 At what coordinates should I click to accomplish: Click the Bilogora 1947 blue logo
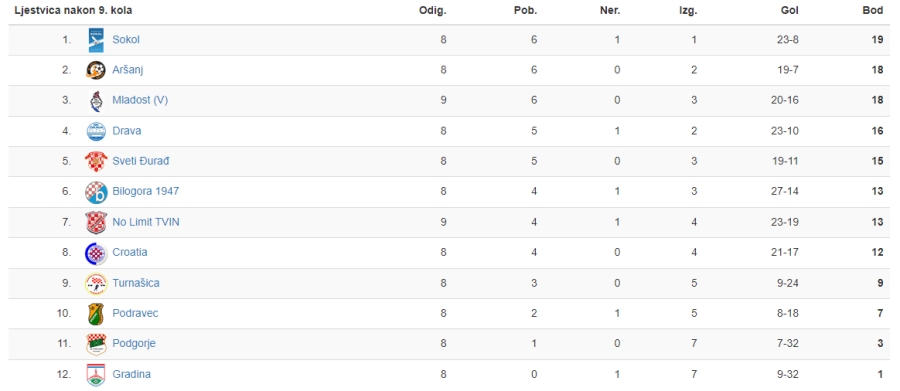tap(96, 192)
